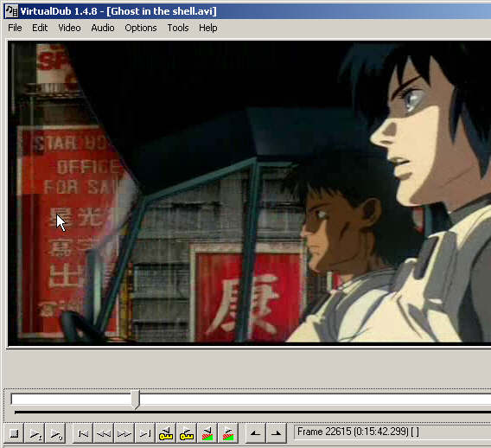Click the Frame 22615 status readout
This screenshot has height=448, width=491.
coord(392,432)
